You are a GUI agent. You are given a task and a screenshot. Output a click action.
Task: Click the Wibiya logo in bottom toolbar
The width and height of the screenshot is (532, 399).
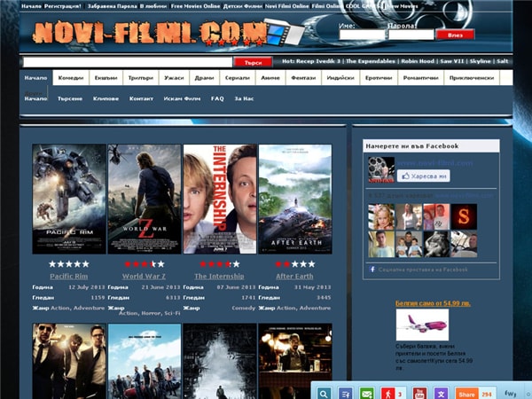(511, 393)
